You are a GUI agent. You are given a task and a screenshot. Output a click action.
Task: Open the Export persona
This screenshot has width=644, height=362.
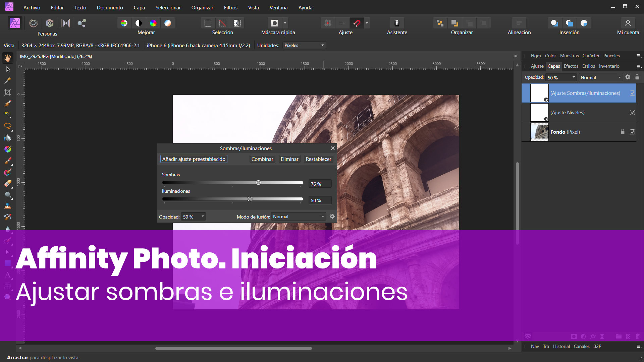(82, 23)
